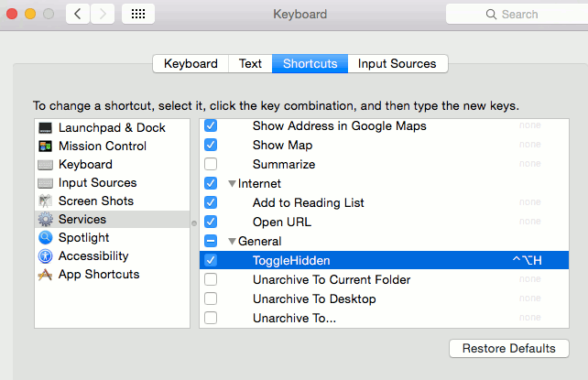The height and width of the screenshot is (380, 588).
Task: Click the ToggleHidden key combination ^⌥H
Action: click(x=527, y=260)
